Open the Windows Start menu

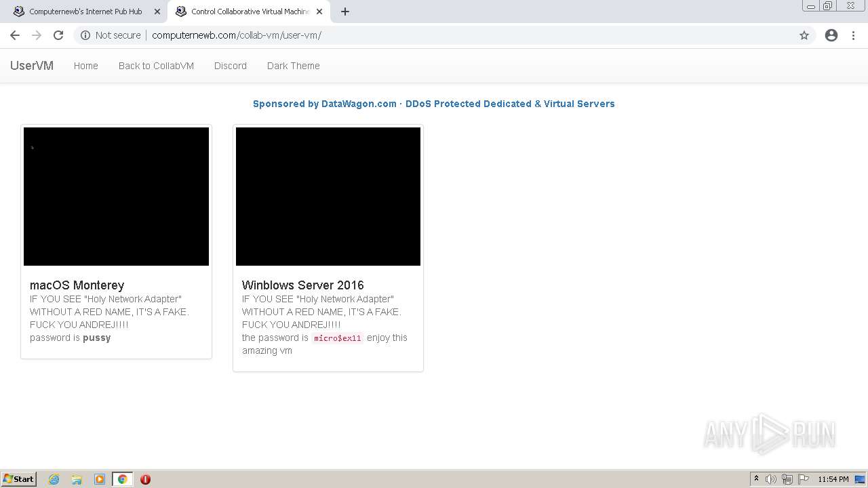point(19,479)
